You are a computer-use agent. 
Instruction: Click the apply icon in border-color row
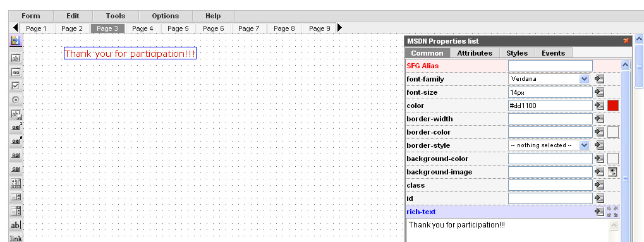click(x=599, y=132)
